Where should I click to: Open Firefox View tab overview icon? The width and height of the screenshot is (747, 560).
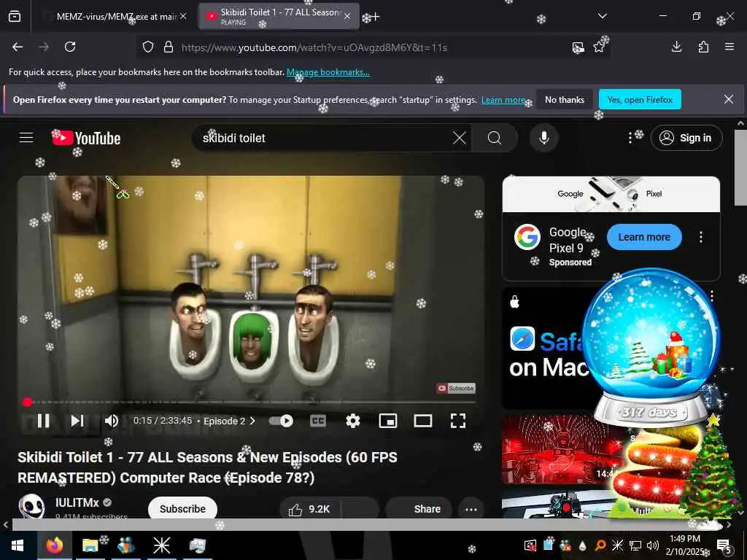(15, 16)
